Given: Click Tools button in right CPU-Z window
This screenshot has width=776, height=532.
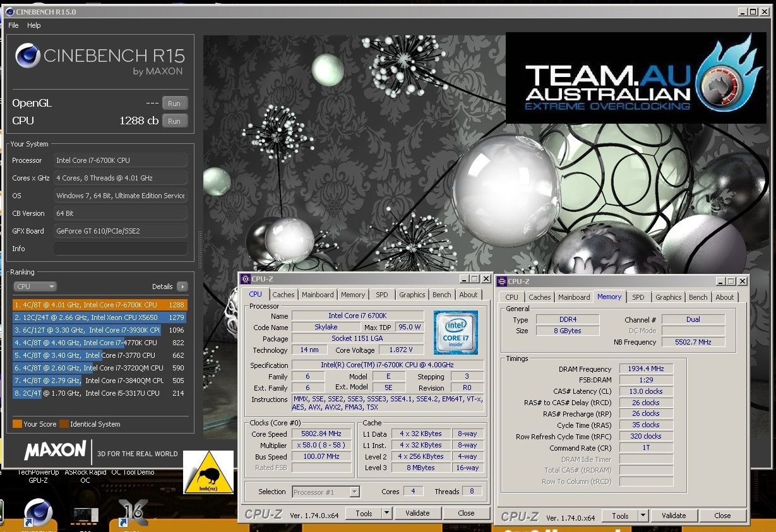Looking at the screenshot, I should (621, 516).
